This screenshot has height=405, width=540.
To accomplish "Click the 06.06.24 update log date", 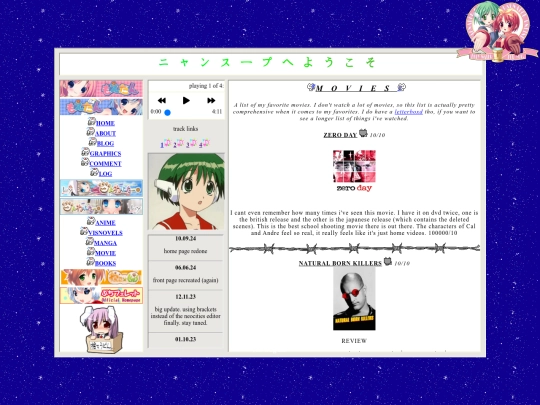I will pos(186,268).
